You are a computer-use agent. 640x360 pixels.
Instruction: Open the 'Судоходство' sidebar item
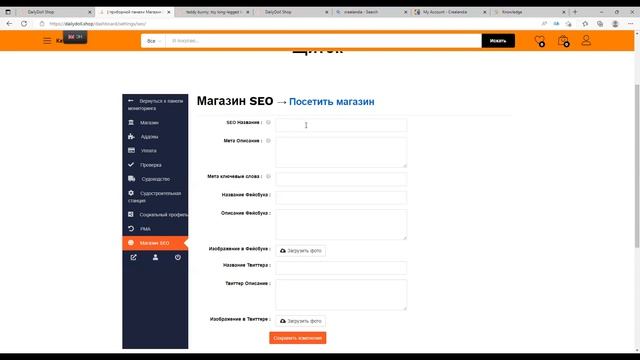point(155,179)
